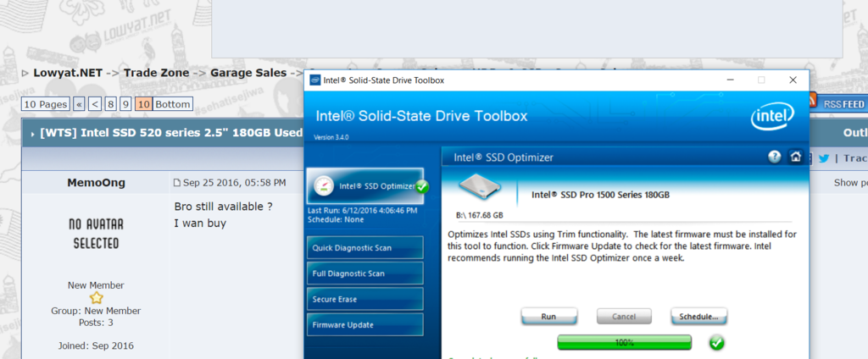Choose Secure Erase from the sidebar
Viewport: 868px width, 359px height.
click(x=365, y=299)
